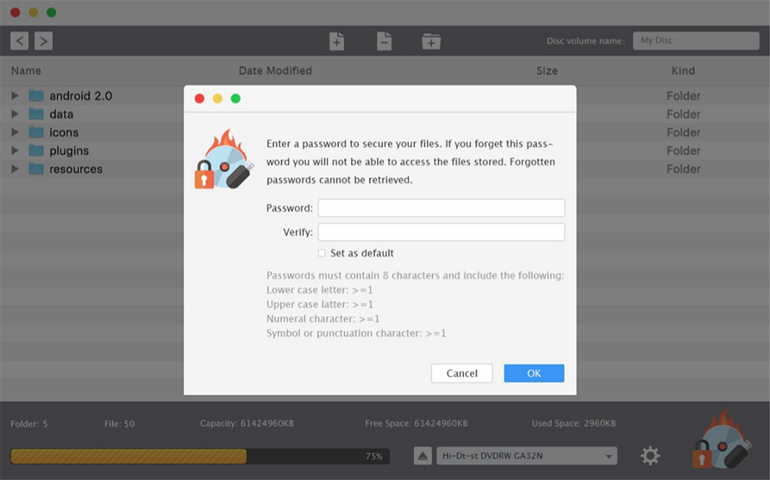The width and height of the screenshot is (770, 480).
Task: Click the burn disc flame icon at bottom right
Action: [x=721, y=441]
